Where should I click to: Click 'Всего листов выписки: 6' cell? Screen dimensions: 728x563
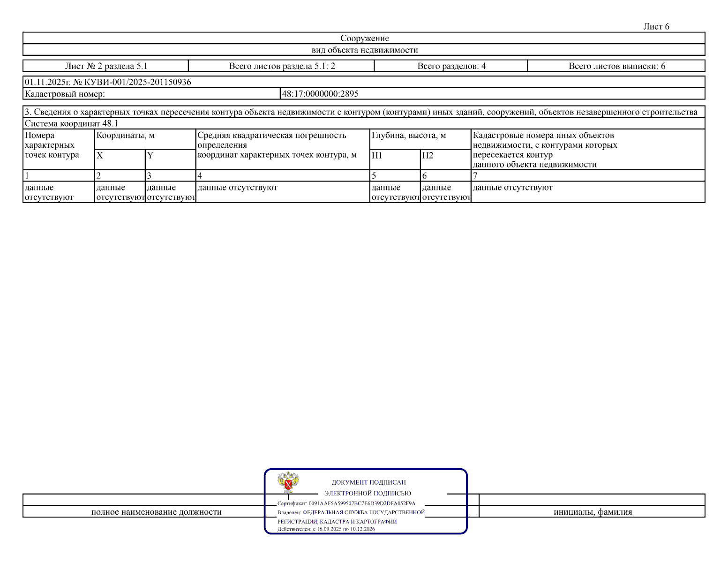pos(617,66)
